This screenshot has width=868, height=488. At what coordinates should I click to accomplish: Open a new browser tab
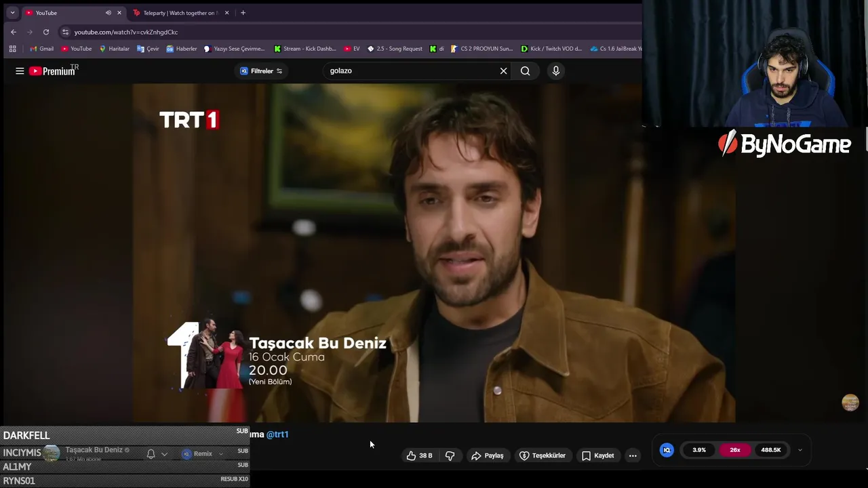(243, 13)
